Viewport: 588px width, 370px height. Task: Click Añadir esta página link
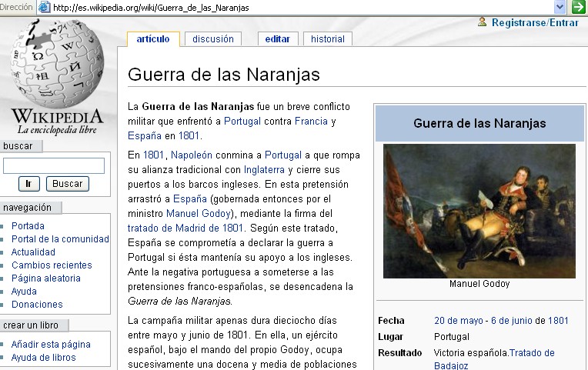pos(51,344)
